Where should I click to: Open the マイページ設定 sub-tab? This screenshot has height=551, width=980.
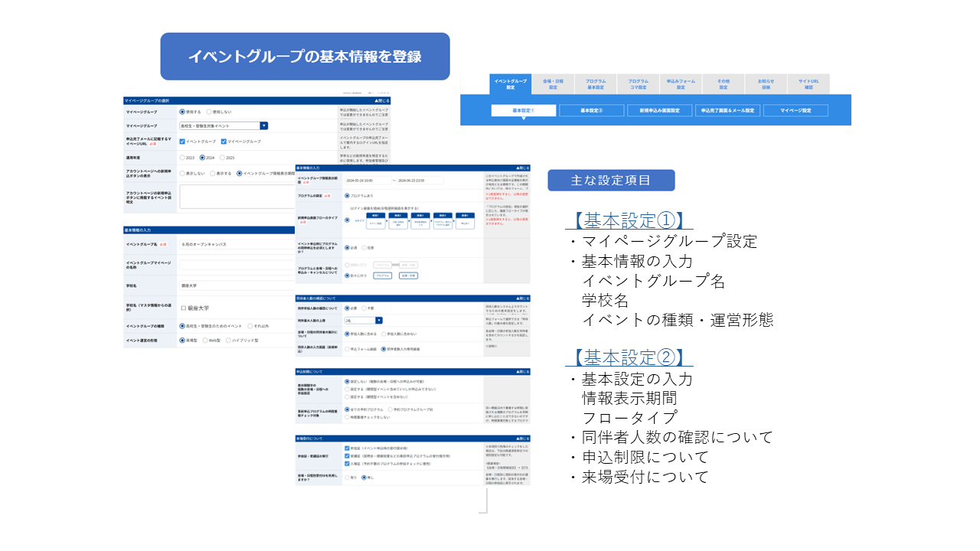795,110
